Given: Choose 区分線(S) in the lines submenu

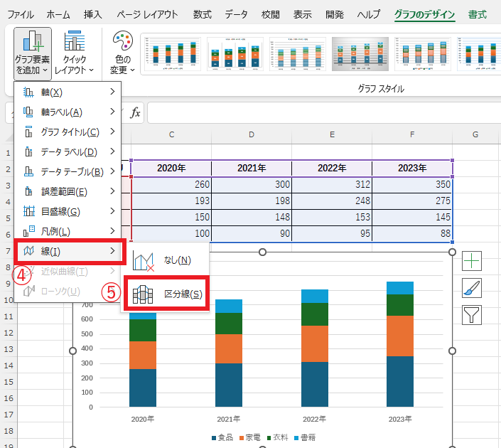Looking at the screenshot, I should pyautogui.click(x=166, y=294).
